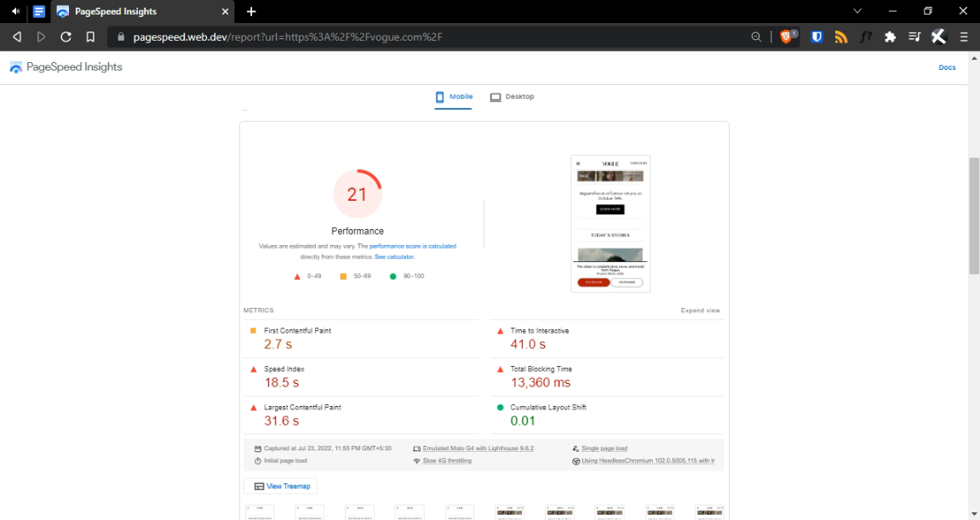The width and height of the screenshot is (980, 520).
Task: Open the Bitwarden shield extension
Action: point(817,37)
